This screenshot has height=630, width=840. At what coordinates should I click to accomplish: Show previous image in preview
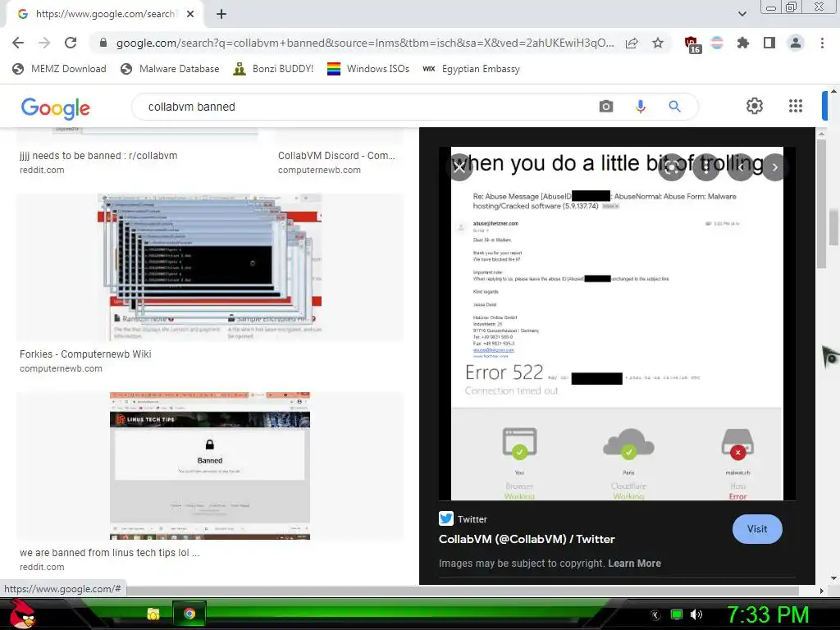pos(741,167)
